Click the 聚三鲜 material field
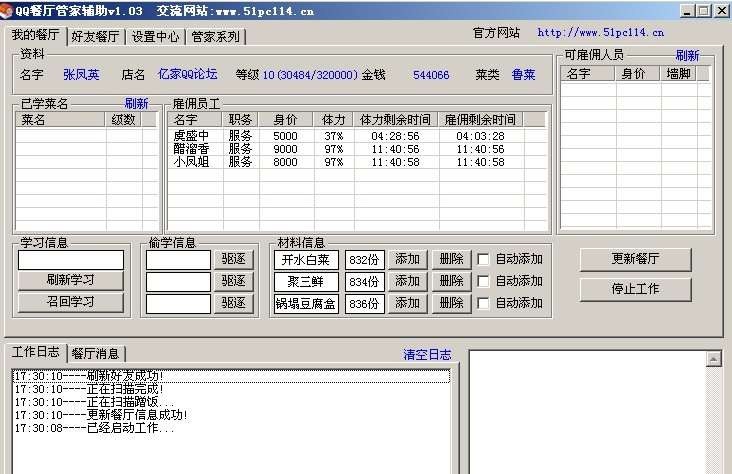The height and width of the screenshot is (474, 732). pos(306,282)
